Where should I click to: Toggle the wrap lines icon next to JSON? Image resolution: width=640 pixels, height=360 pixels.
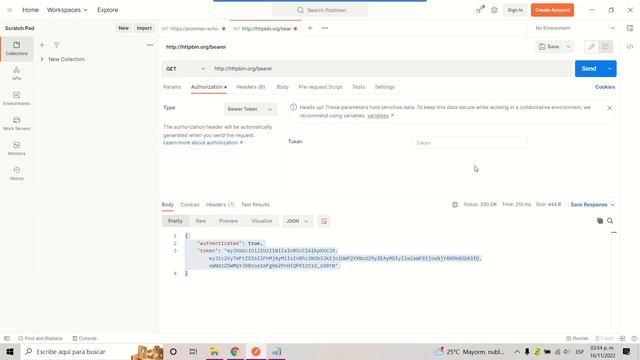pyautogui.click(x=324, y=221)
